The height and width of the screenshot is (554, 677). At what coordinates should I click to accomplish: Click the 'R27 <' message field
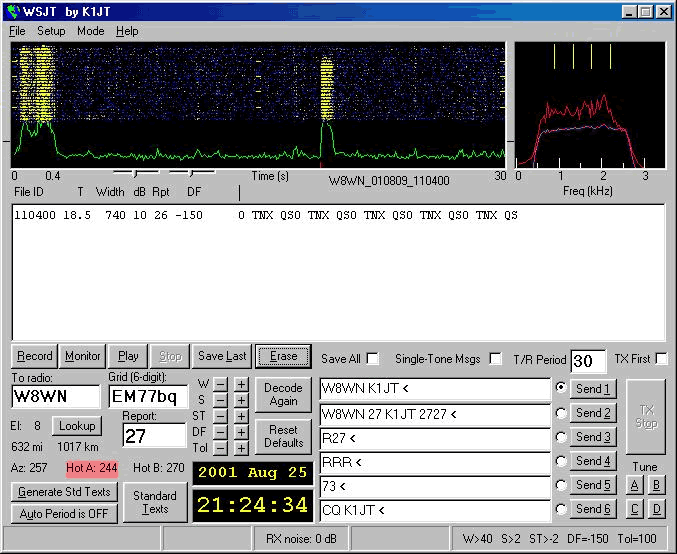click(435, 438)
